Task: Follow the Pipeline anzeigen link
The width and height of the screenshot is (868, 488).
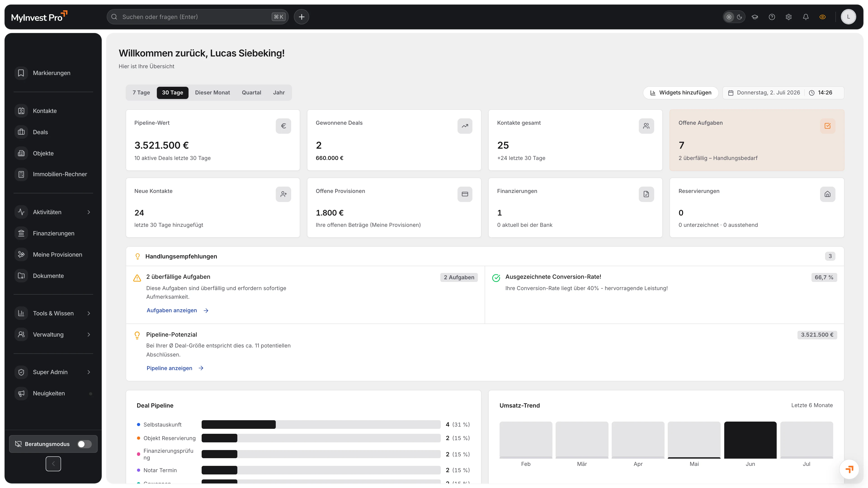Action: click(175, 368)
